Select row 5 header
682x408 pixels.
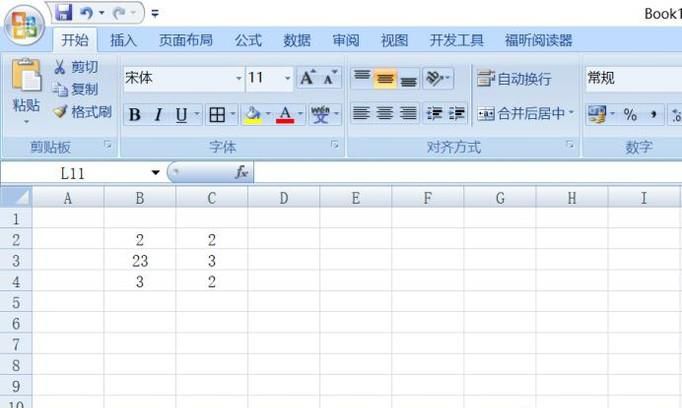tap(16, 302)
